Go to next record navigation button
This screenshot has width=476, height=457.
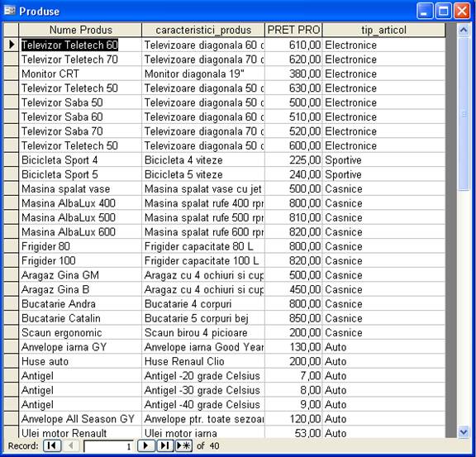145,445
